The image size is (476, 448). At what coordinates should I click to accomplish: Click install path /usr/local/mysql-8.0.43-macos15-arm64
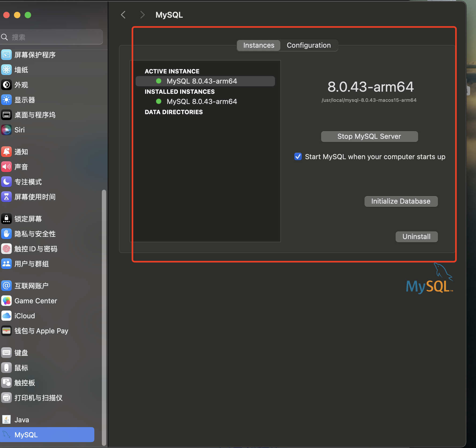point(369,100)
